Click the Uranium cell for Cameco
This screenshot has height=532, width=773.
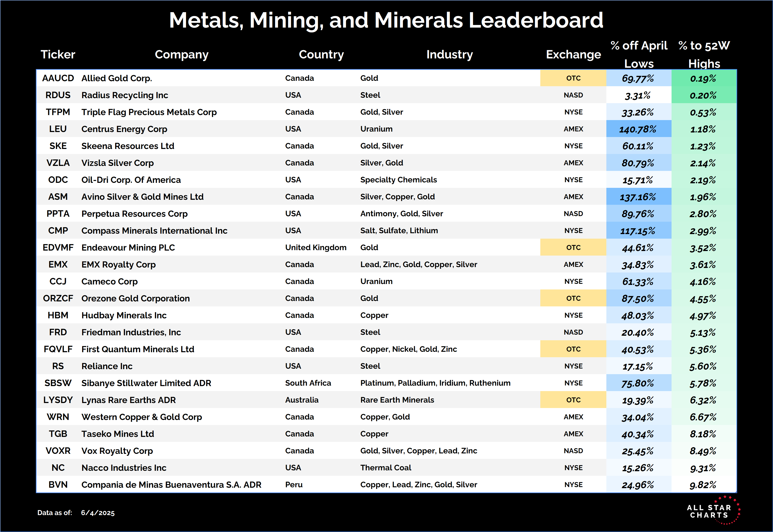[x=376, y=281]
